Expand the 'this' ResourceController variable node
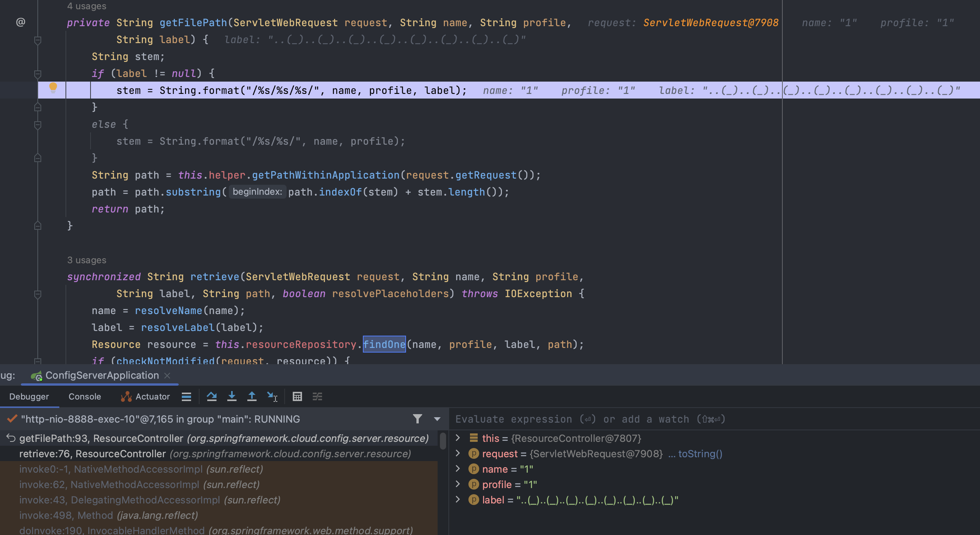The image size is (980, 535). pyautogui.click(x=458, y=438)
